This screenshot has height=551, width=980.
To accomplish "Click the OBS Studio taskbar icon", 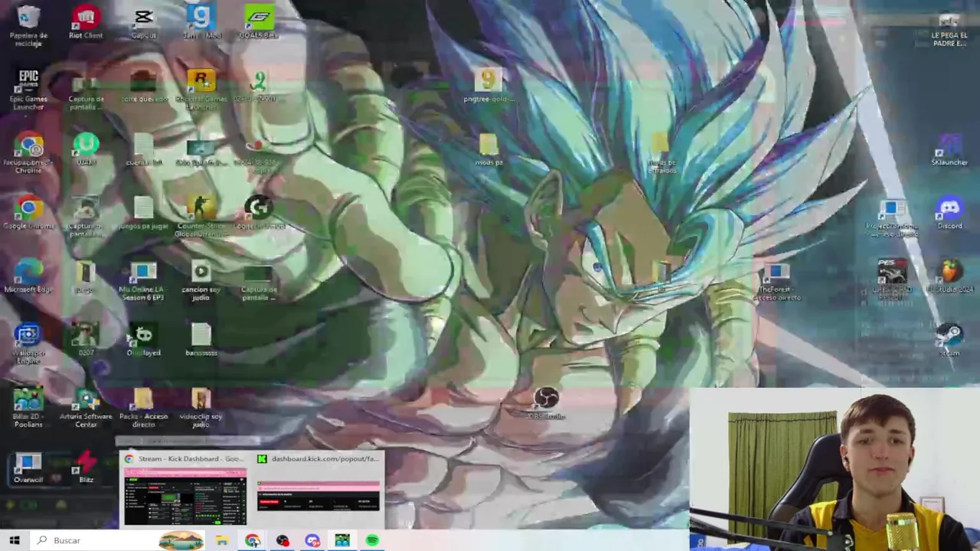I will [283, 540].
